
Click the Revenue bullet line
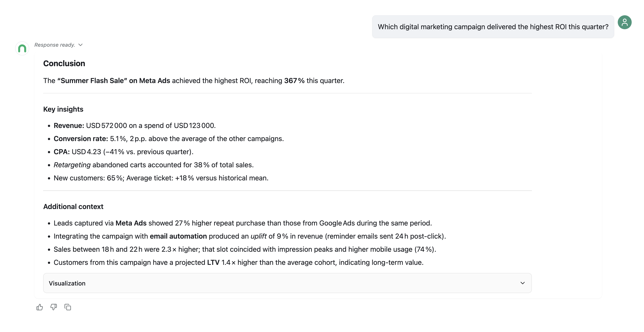(x=135, y=125)
